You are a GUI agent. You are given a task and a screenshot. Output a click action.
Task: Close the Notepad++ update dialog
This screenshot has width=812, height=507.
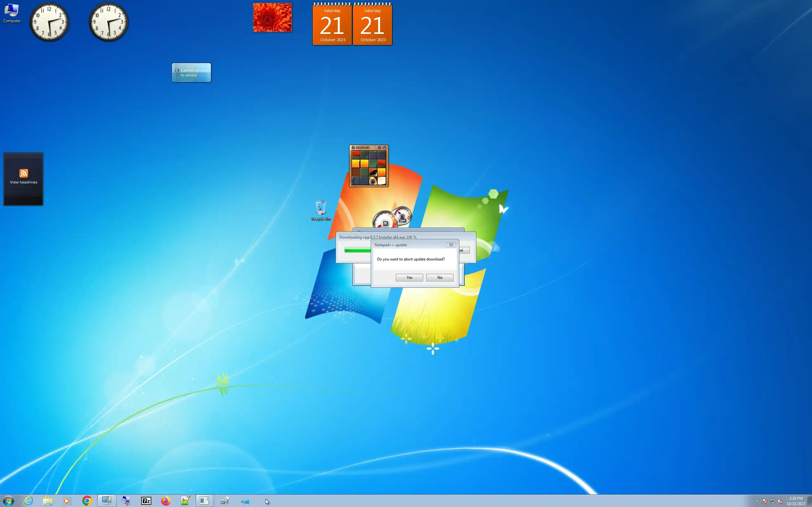(451, 245)
